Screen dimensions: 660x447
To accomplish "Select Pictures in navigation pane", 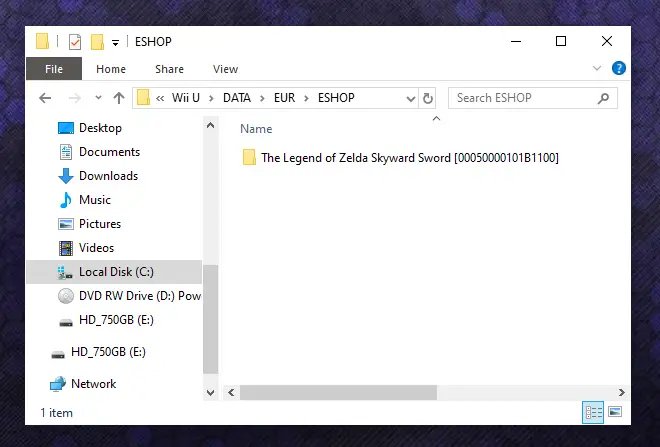I will point(100,224).
